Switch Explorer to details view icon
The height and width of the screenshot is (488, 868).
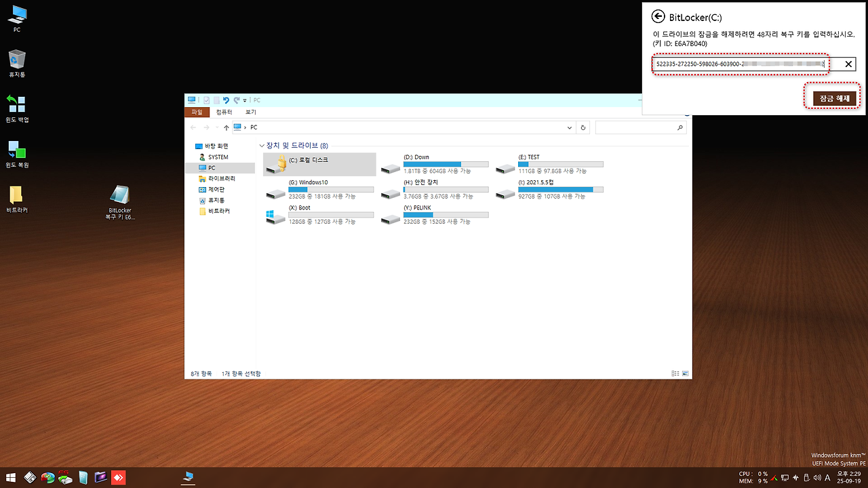pos(675,373)
